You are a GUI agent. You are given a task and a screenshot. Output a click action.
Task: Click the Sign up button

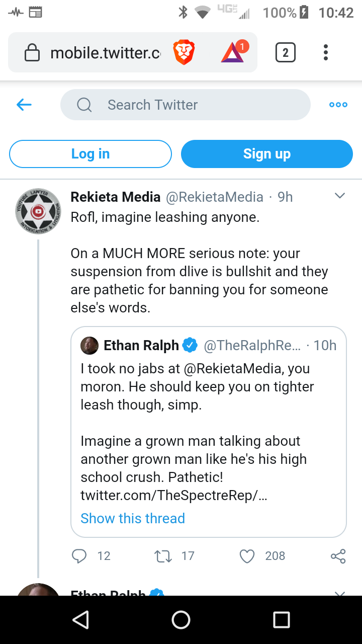tap(267, 154)
